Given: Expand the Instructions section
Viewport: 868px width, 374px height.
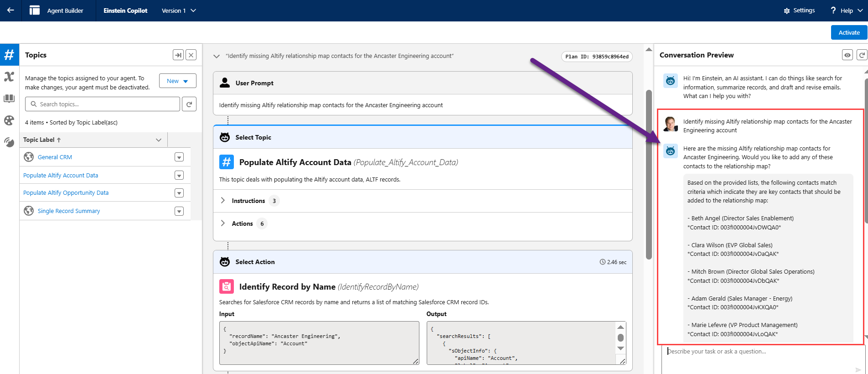Looking at the screenshot, I should click(x=223, y=201).
